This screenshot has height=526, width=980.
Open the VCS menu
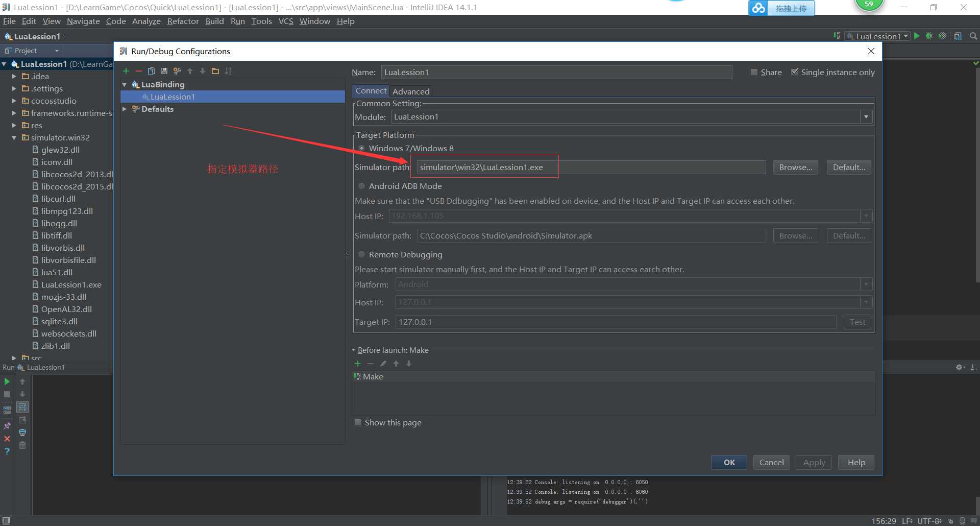[x=286, y=21]
